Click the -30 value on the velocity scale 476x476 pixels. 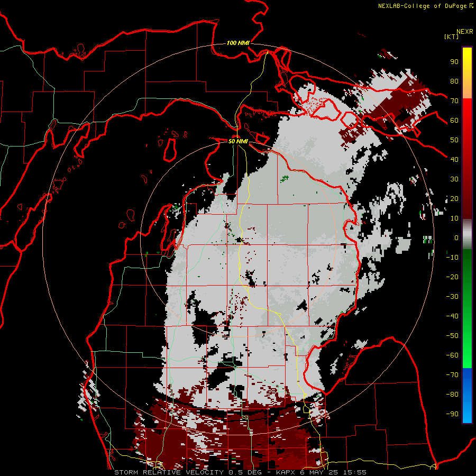(x=452, y=297)
